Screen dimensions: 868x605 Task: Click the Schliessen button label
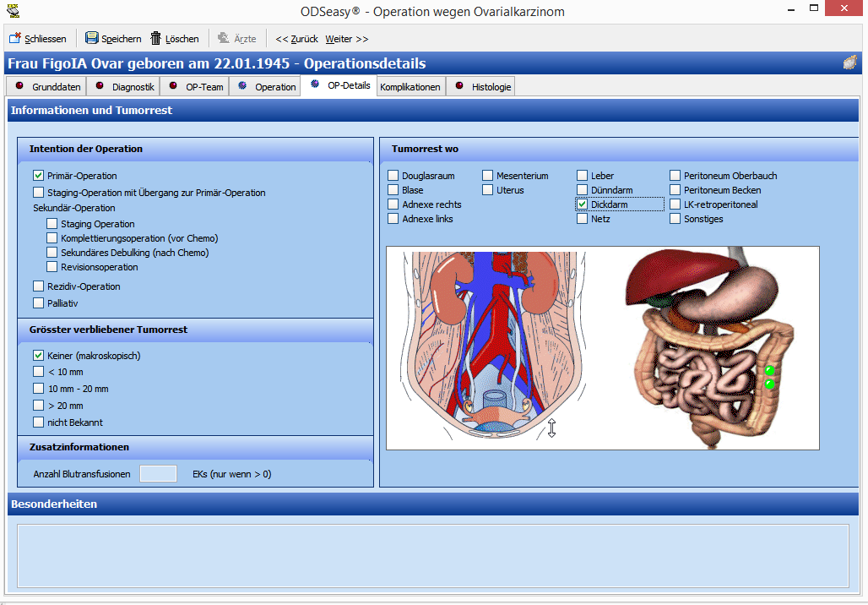pos(46,39)
